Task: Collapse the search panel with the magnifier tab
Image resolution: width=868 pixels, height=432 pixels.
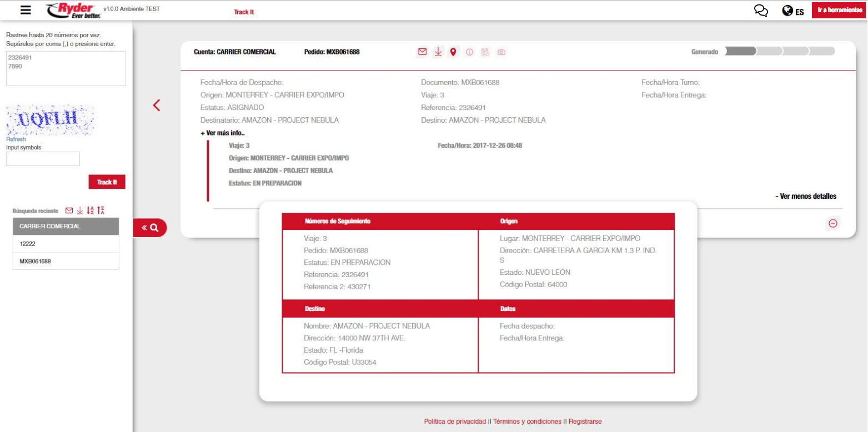Action: 150,228
